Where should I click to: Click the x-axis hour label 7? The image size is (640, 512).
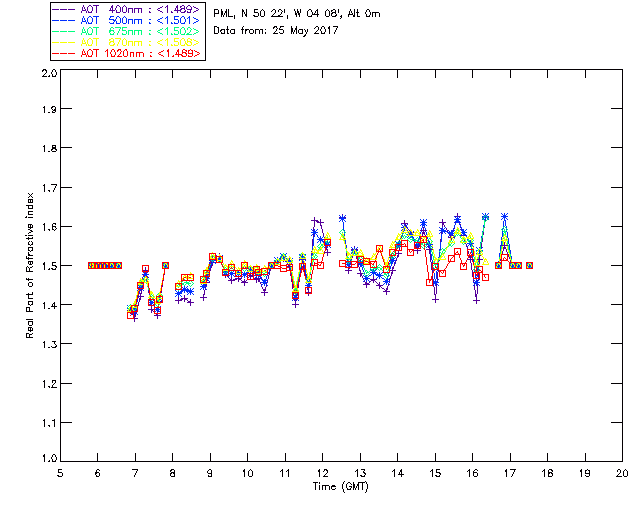(x=135, y=473)
